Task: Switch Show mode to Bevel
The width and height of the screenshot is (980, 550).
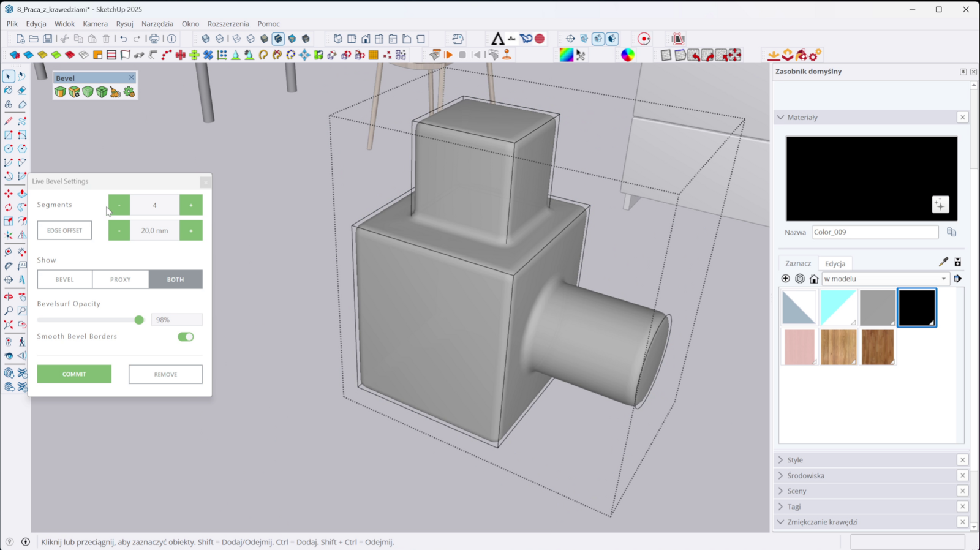Action: click(64, 279)
